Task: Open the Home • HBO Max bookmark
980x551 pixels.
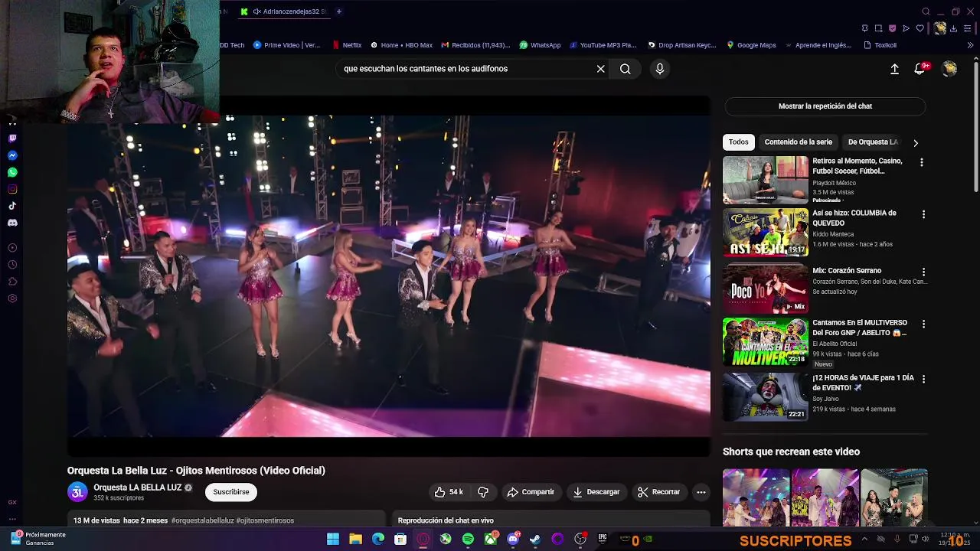Action: coord(401,45)
